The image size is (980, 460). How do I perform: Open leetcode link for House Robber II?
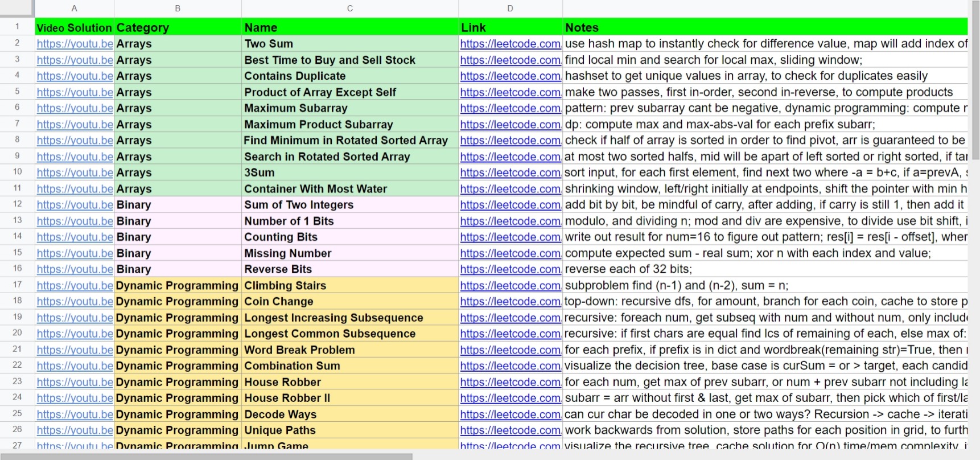click(510, 399)
